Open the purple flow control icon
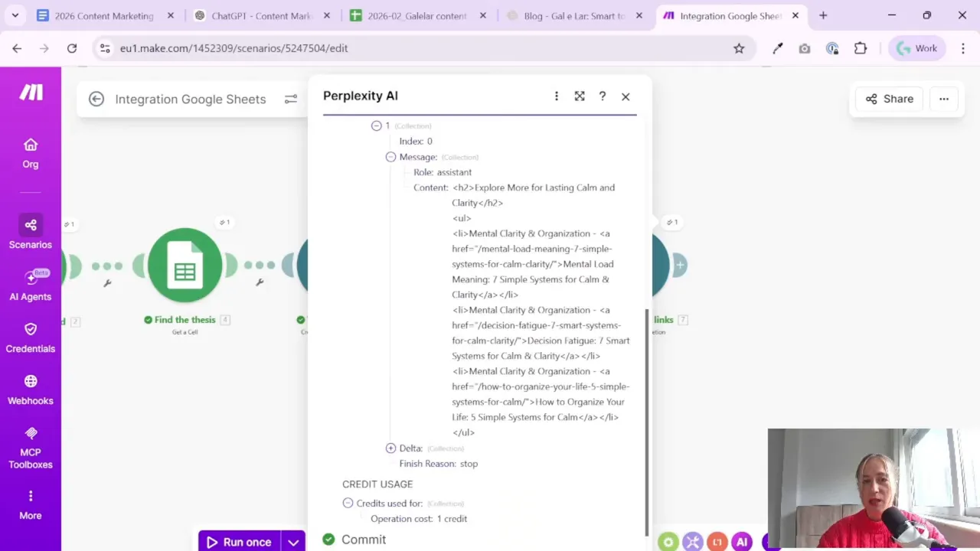This screenshot has width=980, height=551. pyautogui.click(x=693, y=542)
